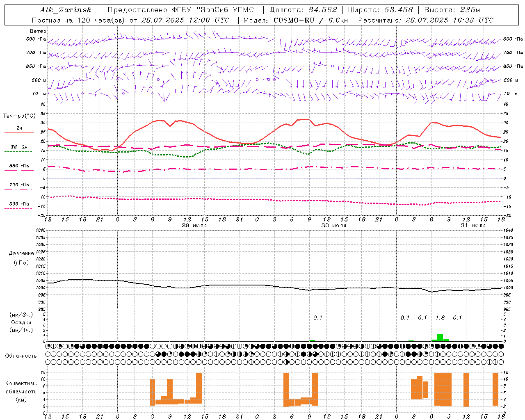Select the (мм/3ч.) precipitation unit label
This screenshot has width=525, height=420.
point(21,315)
